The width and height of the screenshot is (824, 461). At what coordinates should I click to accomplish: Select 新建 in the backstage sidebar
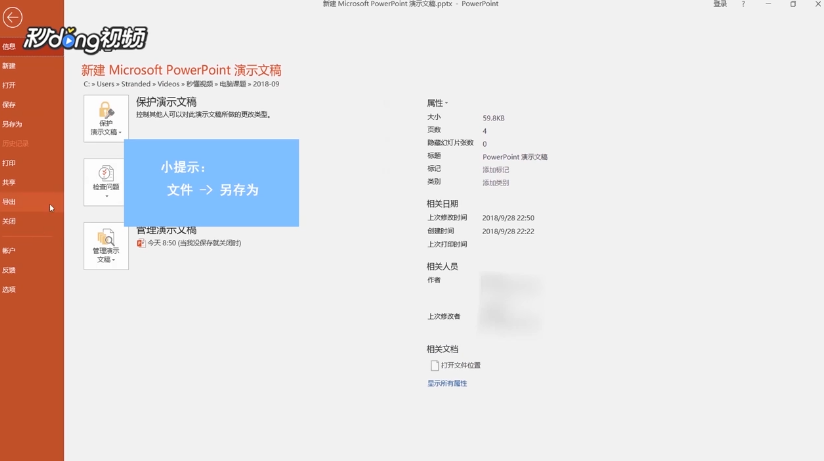click(9, 66)
